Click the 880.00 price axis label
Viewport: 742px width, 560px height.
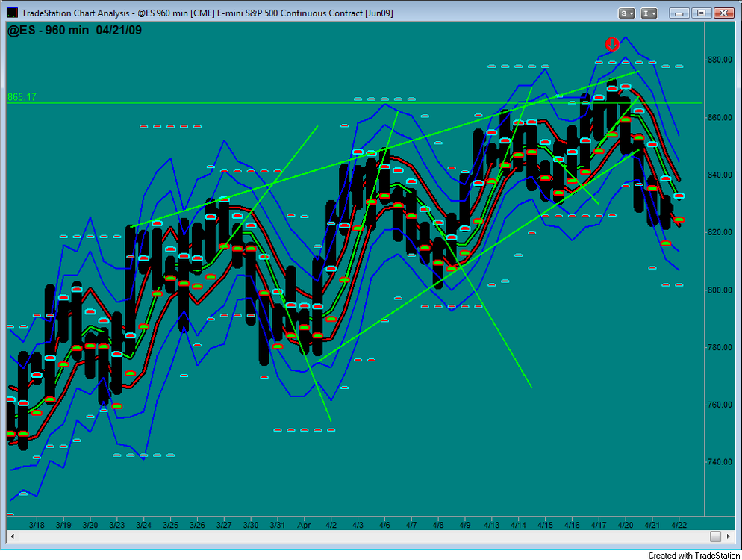click(x=720, y=60)
